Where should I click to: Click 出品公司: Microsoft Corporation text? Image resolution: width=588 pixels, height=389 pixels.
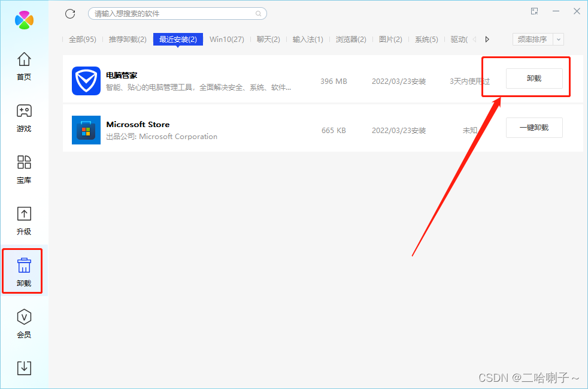(162, 137)
